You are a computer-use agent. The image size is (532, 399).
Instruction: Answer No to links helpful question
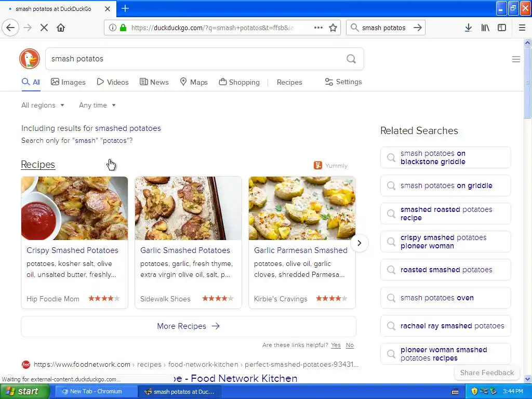(x=350, y=345)
